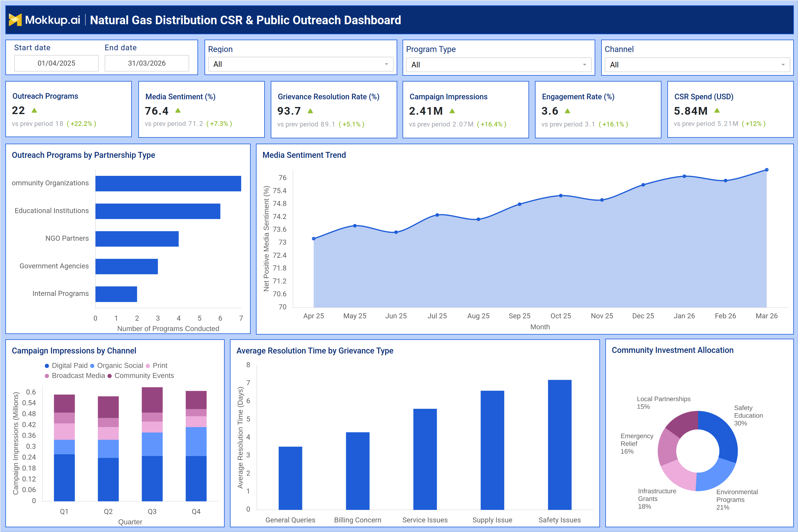The height and width of the screenshot is (532, 798).
Task: Click the Media Sentiment Trend title
Action: (304, 155)
